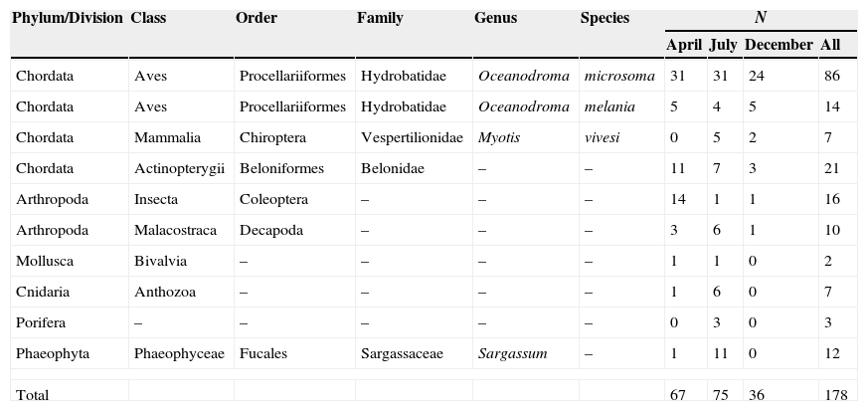Click the species name microsoma
The image size is (868, 411).
[x=619, y=76]
